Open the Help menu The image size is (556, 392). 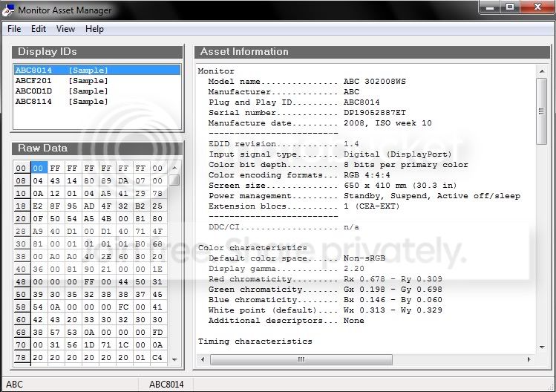pos(94,29)
